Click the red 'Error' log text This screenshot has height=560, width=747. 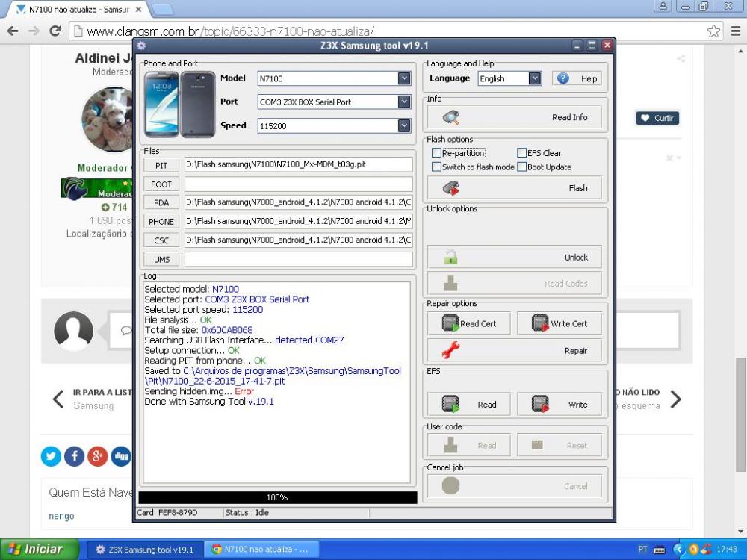point(244,391)
